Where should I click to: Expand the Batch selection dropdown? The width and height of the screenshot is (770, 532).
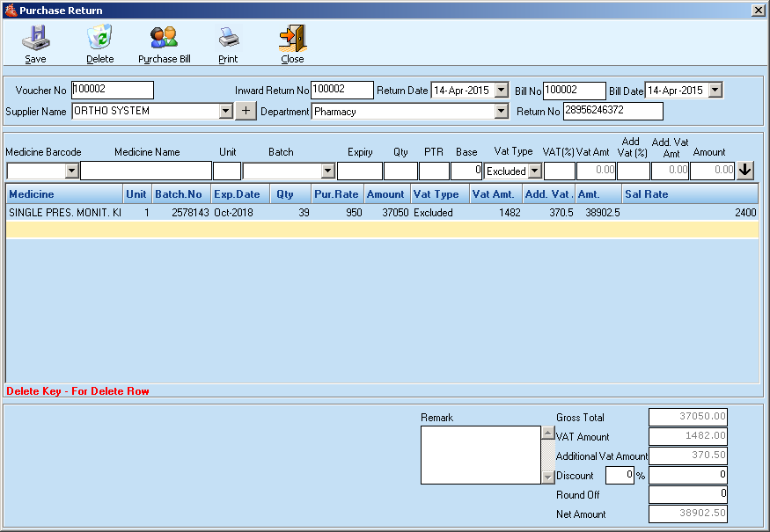(x=327, y=170)
